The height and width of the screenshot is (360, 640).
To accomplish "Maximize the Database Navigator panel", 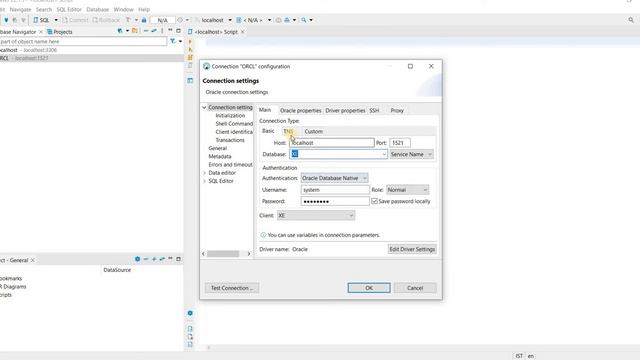I will click(x=178, y=31).
